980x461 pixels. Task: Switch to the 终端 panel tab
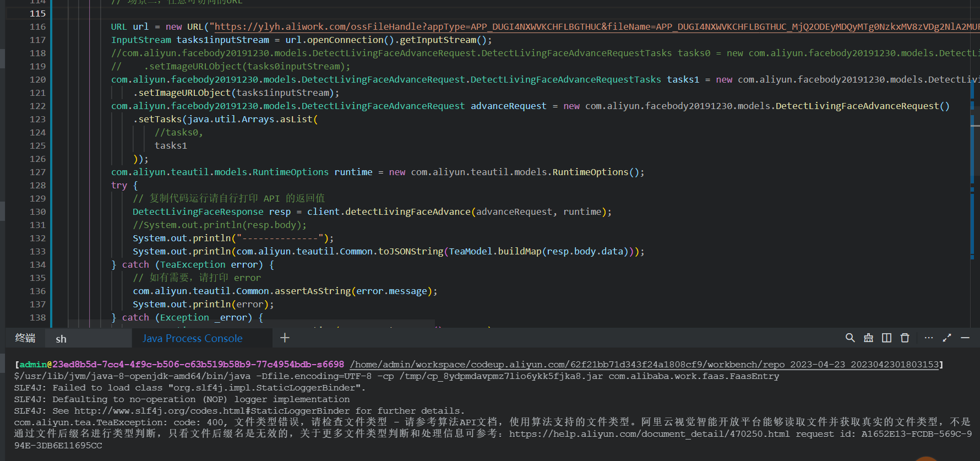25,338
